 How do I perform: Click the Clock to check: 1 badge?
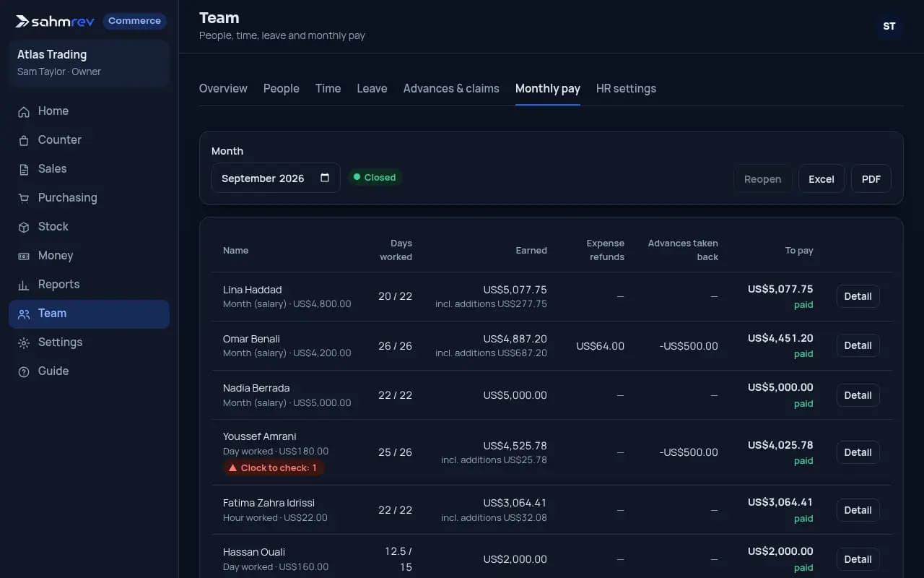[x=274, y=468]
